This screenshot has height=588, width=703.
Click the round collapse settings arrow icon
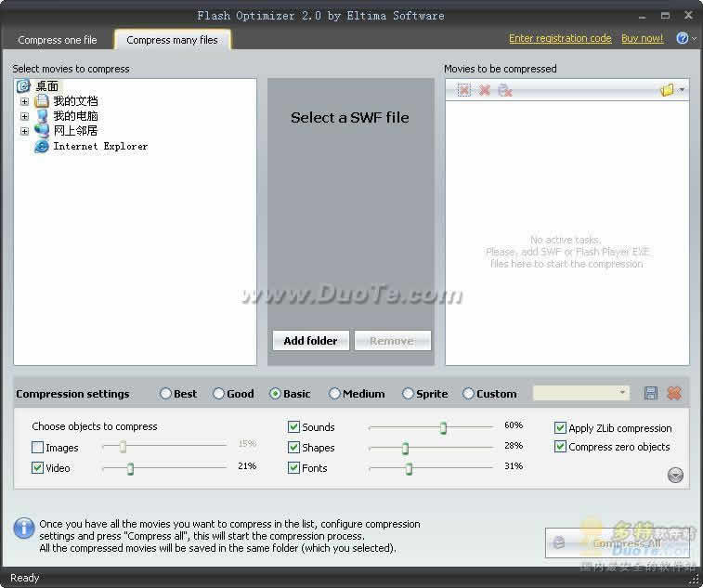[675, 475]
